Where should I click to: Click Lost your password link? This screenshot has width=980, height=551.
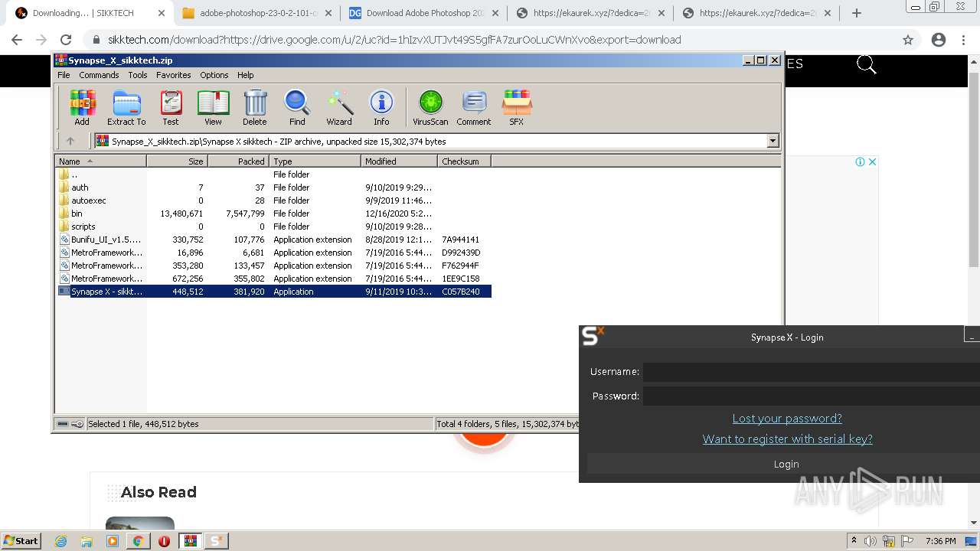[x=787, y=419]
